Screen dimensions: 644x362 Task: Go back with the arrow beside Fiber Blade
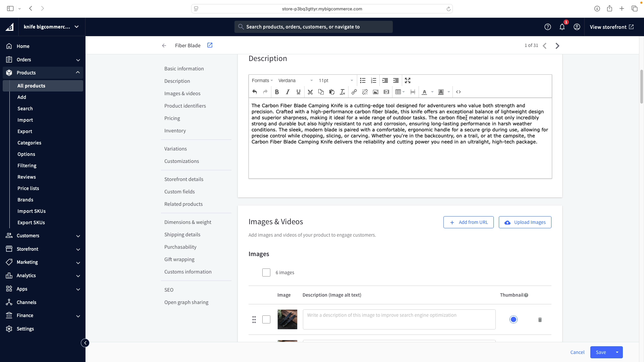click(164, 46)
